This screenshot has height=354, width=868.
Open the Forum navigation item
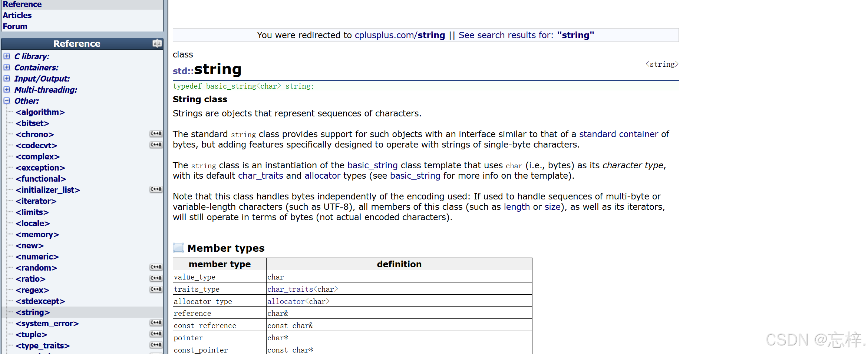pyautogui.click(x=15, y=27)
